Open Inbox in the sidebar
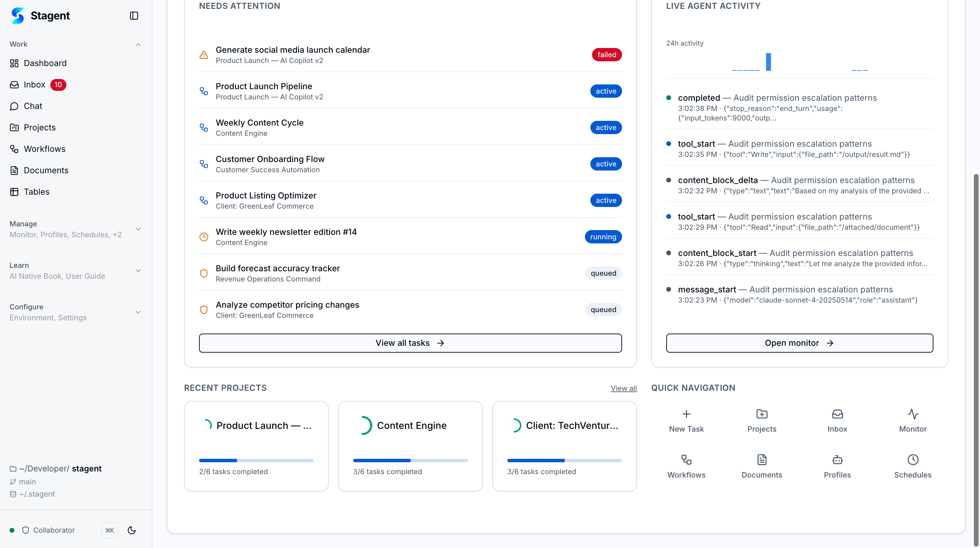The width and height of the screenshot is (980, 548). [x=34, y=84]
